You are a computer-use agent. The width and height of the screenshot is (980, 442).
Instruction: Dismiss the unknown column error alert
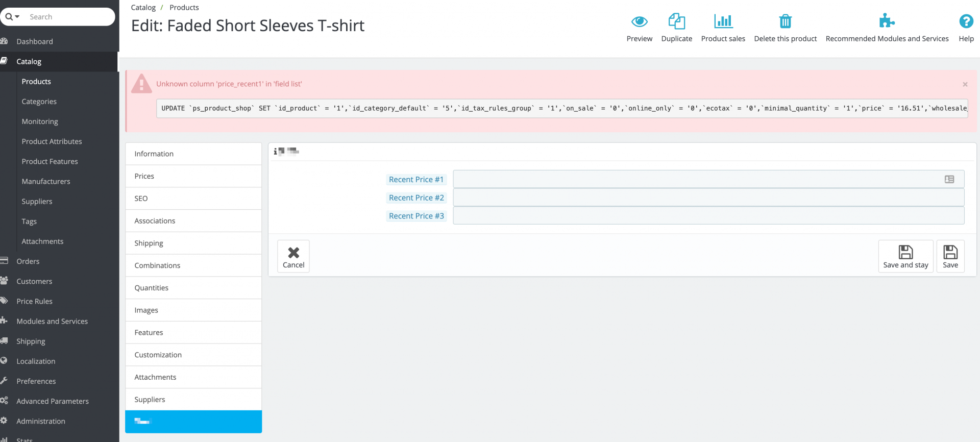click(x=965, y=84)
